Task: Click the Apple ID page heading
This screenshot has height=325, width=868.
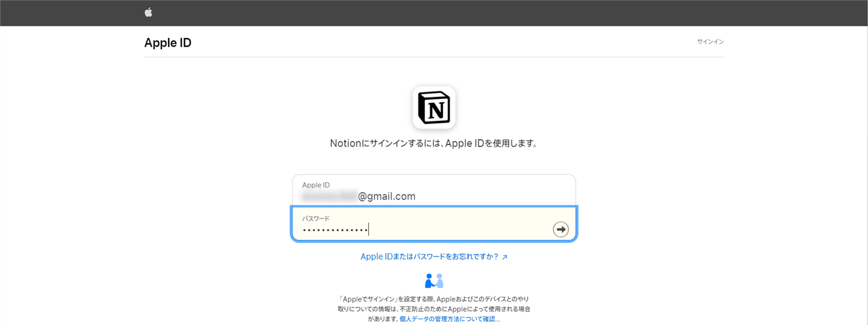Action: [x=168, y=43]
